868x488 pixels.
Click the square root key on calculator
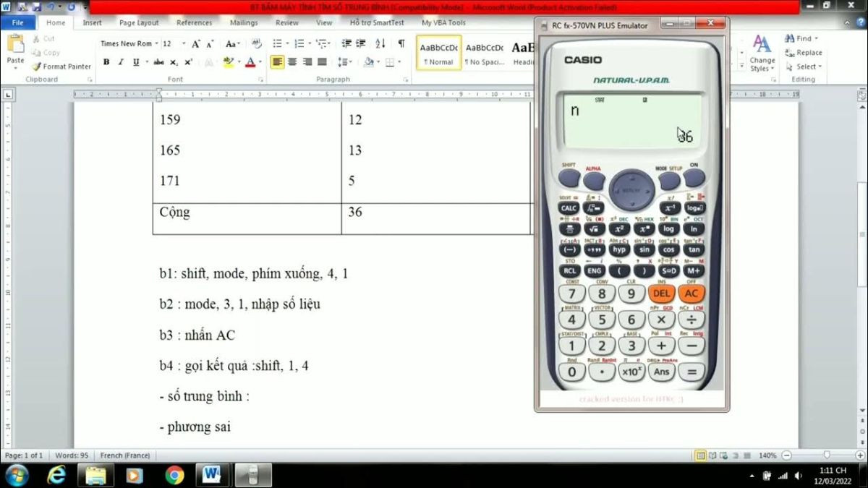coord(595,229)
